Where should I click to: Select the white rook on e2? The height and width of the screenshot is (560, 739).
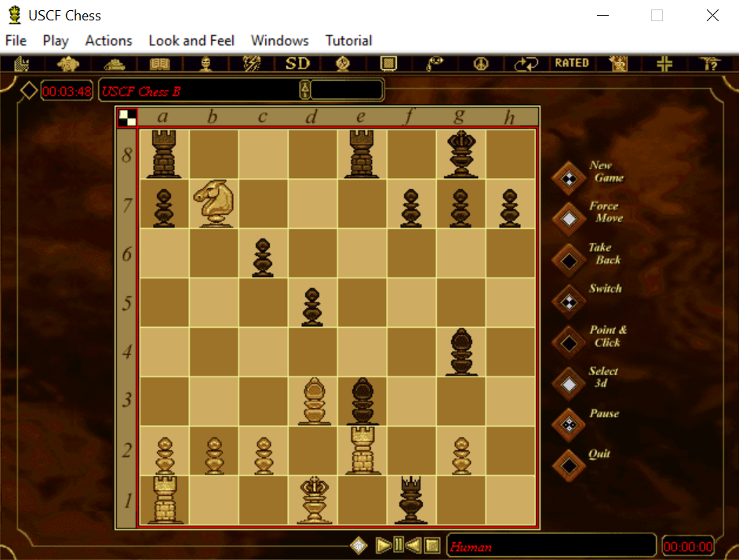pos(362,451)
